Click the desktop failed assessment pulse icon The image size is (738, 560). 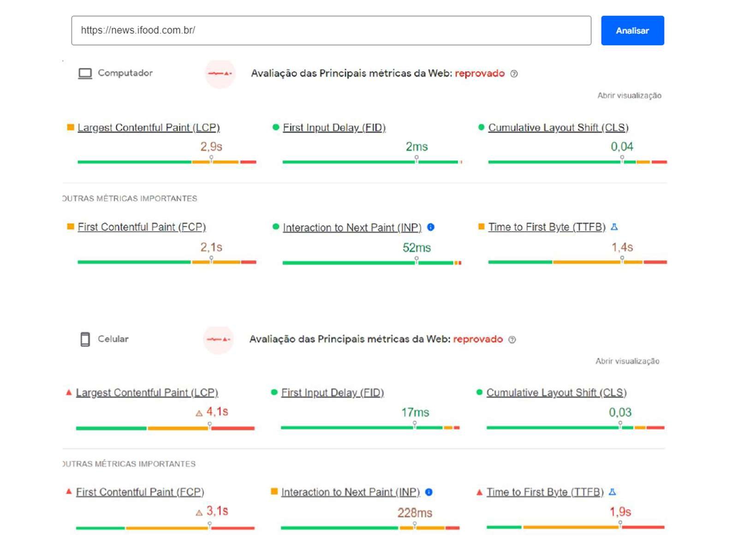click(x=220, y=73)
